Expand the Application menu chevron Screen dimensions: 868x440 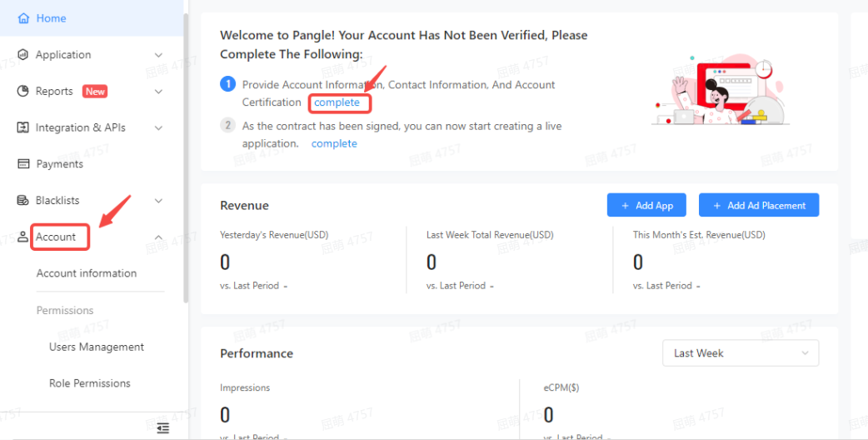(158, 55)
